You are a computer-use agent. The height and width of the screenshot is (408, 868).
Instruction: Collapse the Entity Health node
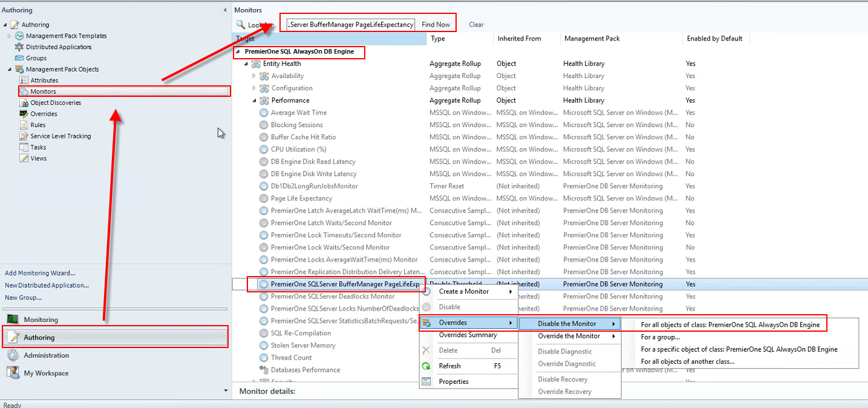point(246,64)
